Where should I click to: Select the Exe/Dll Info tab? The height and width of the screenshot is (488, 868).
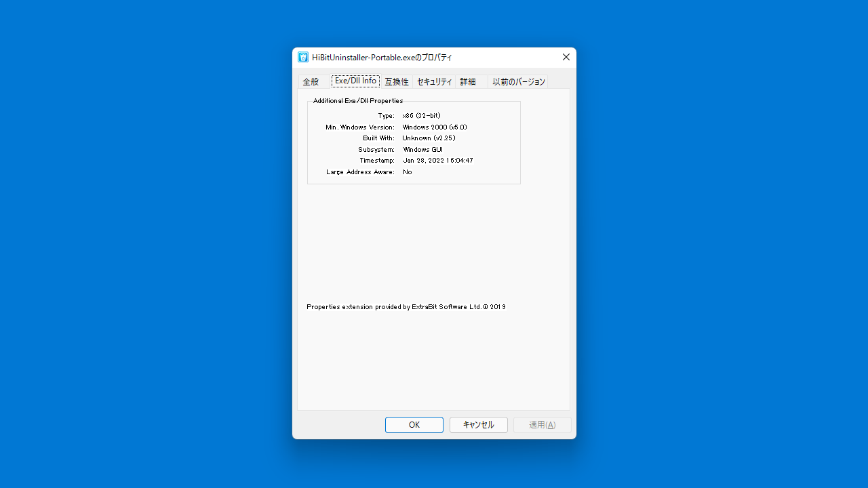pyautogui.click(x=355, y=81)
